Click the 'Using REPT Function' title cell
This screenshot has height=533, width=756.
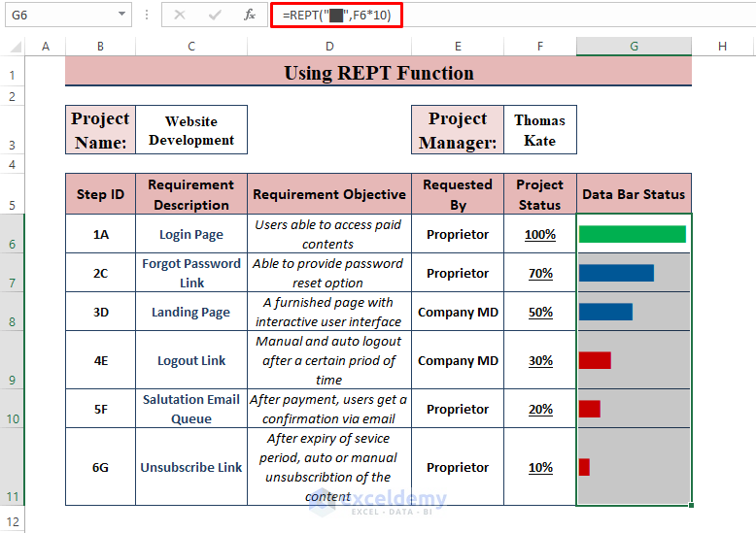click(x=378, y=72)
